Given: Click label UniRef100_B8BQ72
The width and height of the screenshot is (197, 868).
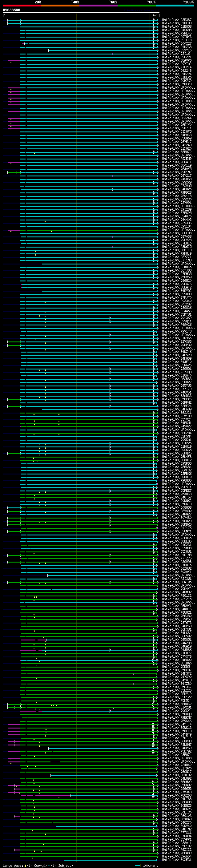Looking at the screenshot, I should pos(176,152).
